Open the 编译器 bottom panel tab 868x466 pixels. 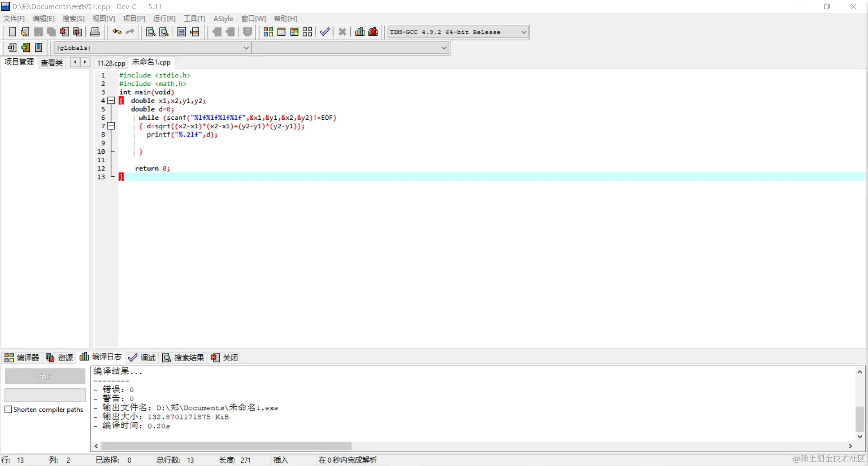pyautogui.click(x=22, y=358)
